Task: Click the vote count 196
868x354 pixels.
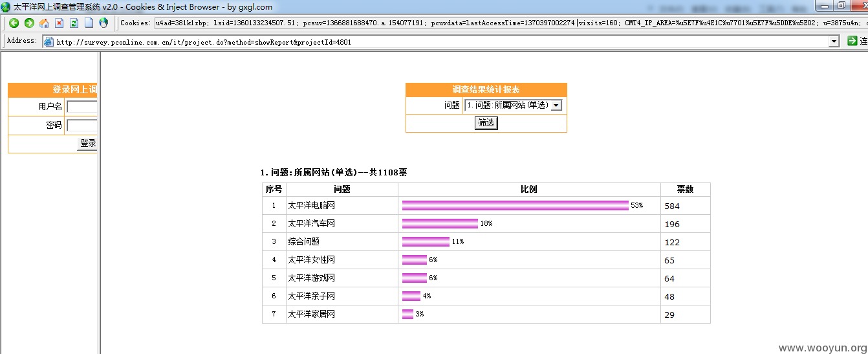Action: (672, 225)
